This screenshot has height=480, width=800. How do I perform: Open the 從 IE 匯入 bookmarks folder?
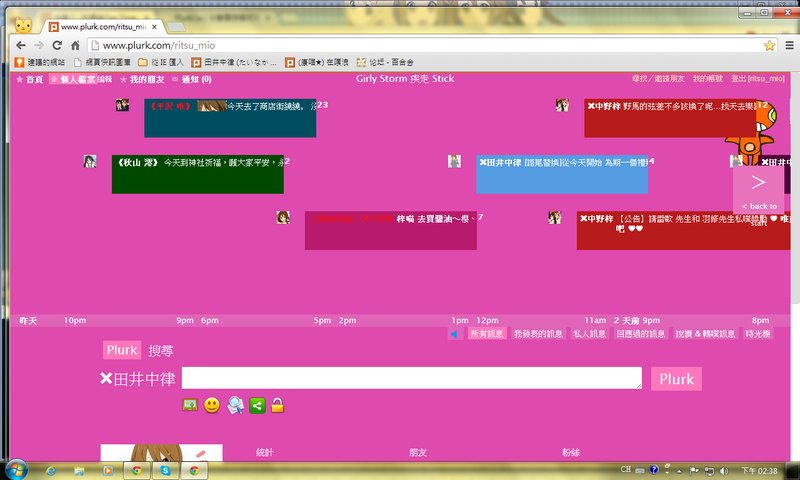tap(161, 62)
